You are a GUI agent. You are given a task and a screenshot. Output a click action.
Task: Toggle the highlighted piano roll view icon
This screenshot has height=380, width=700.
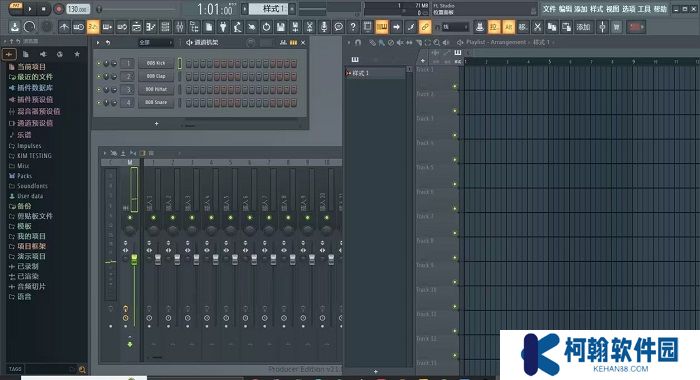(x=382, y=27)
